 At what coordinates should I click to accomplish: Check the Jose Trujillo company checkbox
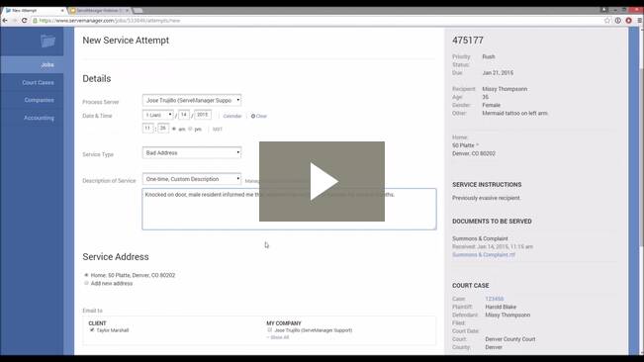[270, 330]
